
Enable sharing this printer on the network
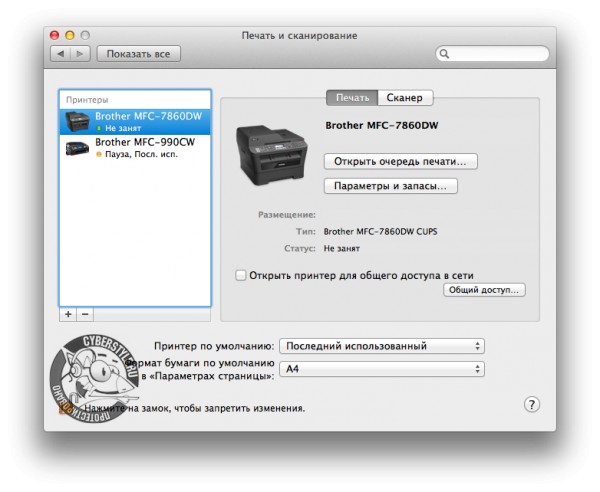240,275
